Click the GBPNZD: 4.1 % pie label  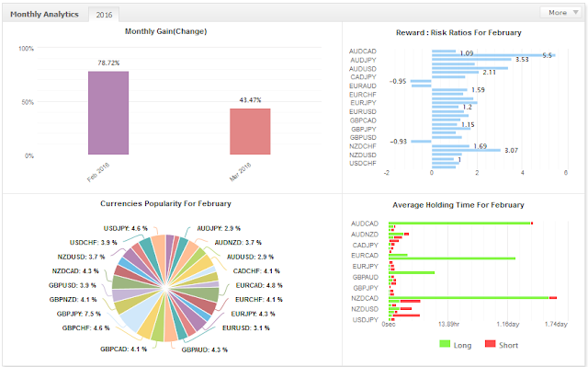pyautogui.click(x=73, y=300)
